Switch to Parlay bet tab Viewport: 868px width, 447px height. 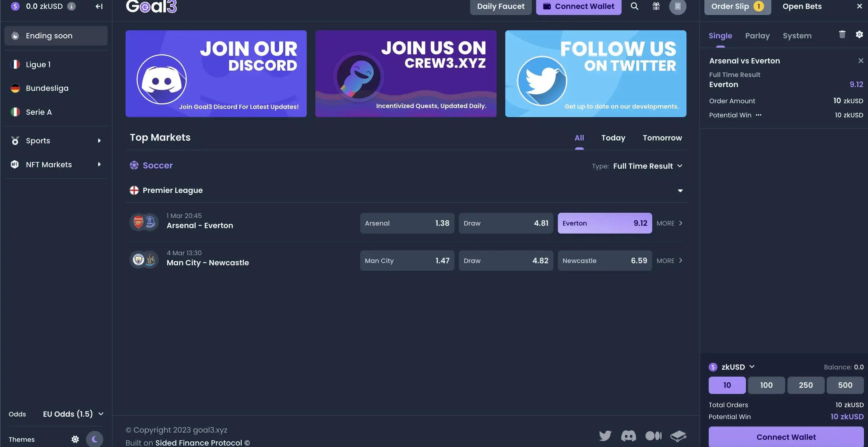757,36
